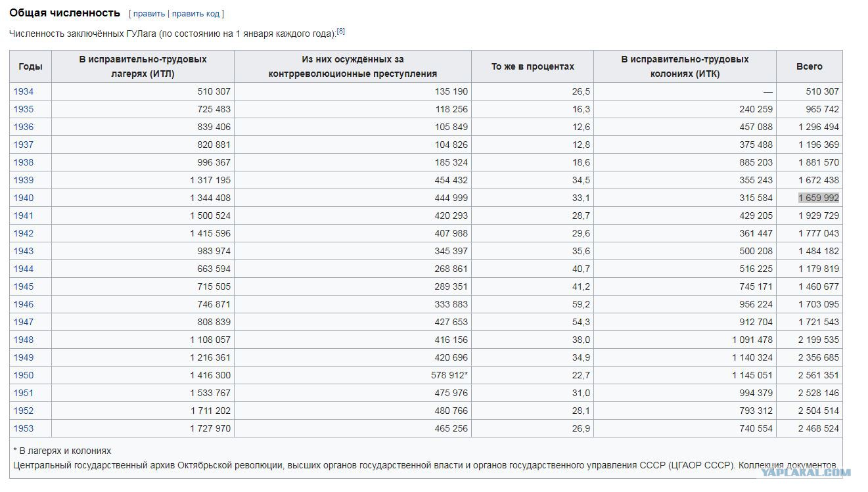Open the 1941 year link
Image resolution: width=868 pixels, height=492 pixels.
tap(23, 215)
